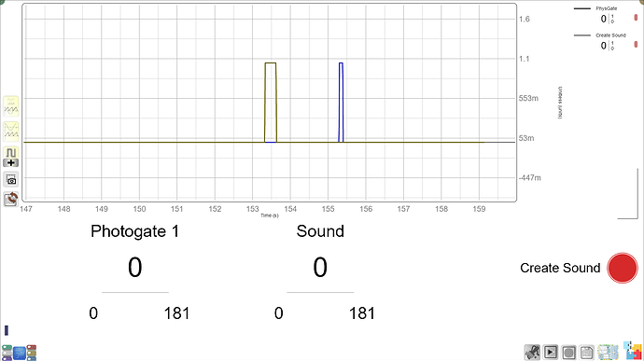This screenshot has width=644, height=361.
Task: Click the PhysGate line color sample
Action: (x=582, y=8)
